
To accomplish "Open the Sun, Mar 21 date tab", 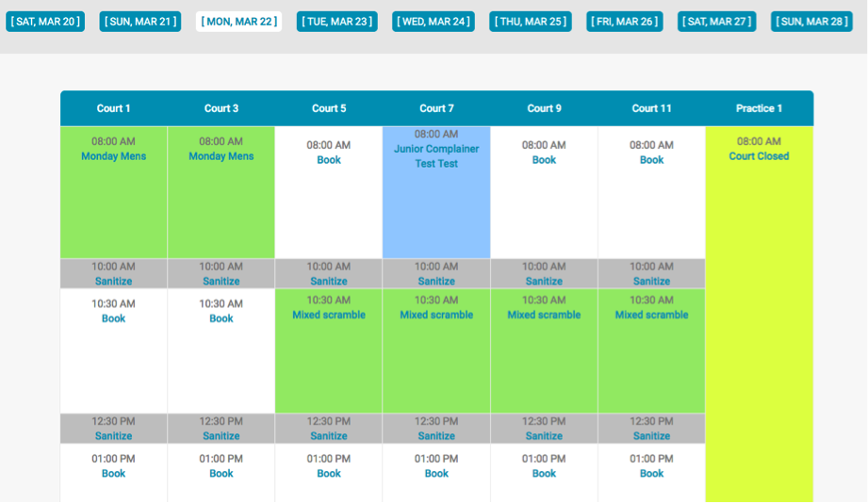I will coord(140,22).
